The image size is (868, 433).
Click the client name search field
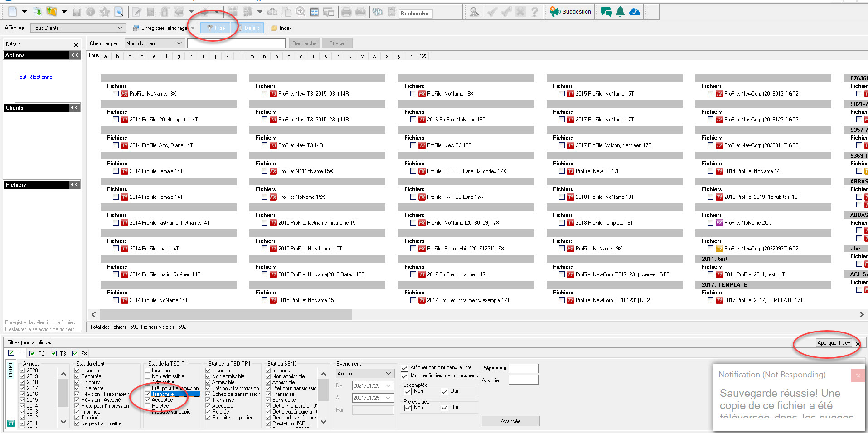(x=236, y=43)
